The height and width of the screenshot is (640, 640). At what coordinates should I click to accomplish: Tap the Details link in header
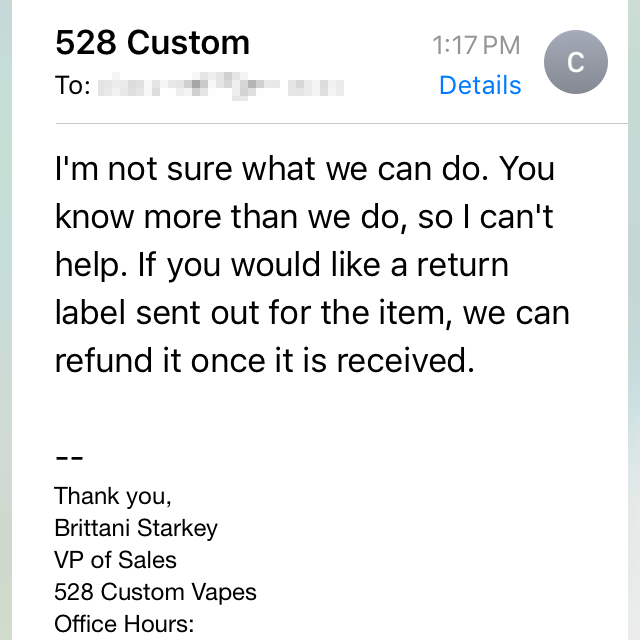point(480,86)
